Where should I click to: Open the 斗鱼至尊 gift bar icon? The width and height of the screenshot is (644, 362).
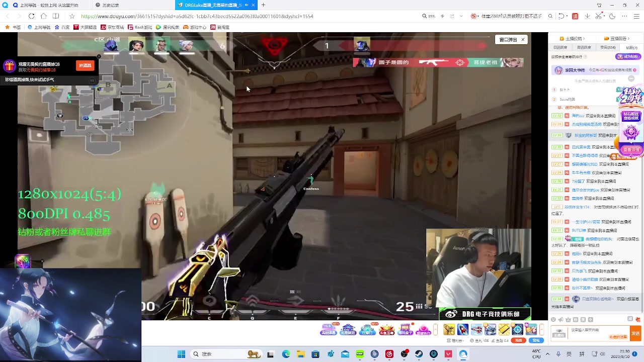pyautogui.click(x=386, y=329)
